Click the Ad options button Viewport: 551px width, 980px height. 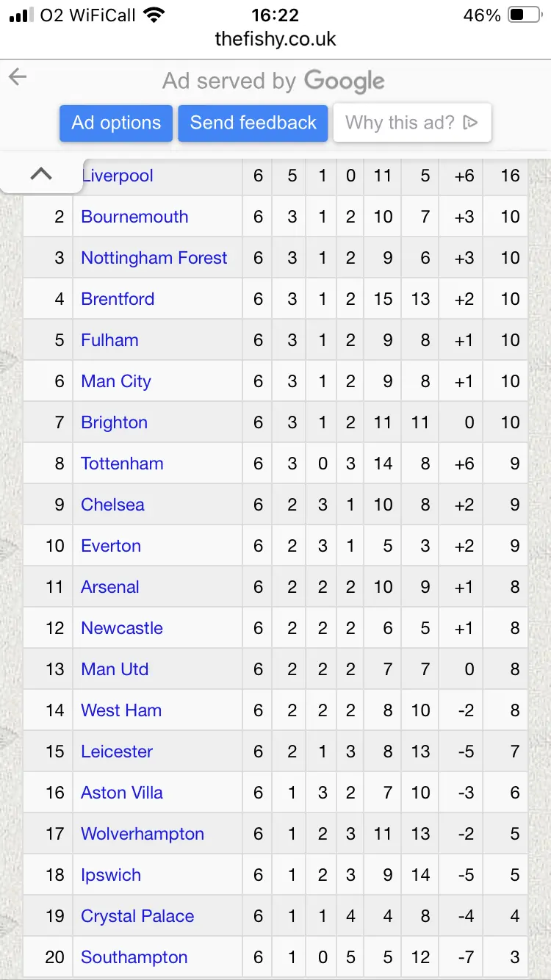point(116,123)
